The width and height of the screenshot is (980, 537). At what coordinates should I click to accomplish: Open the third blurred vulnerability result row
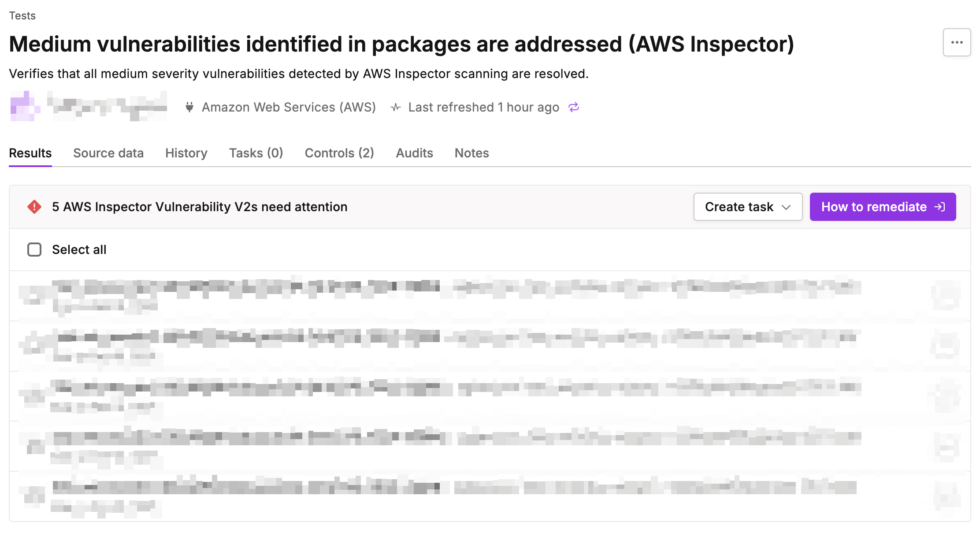(x=441, y=395)
